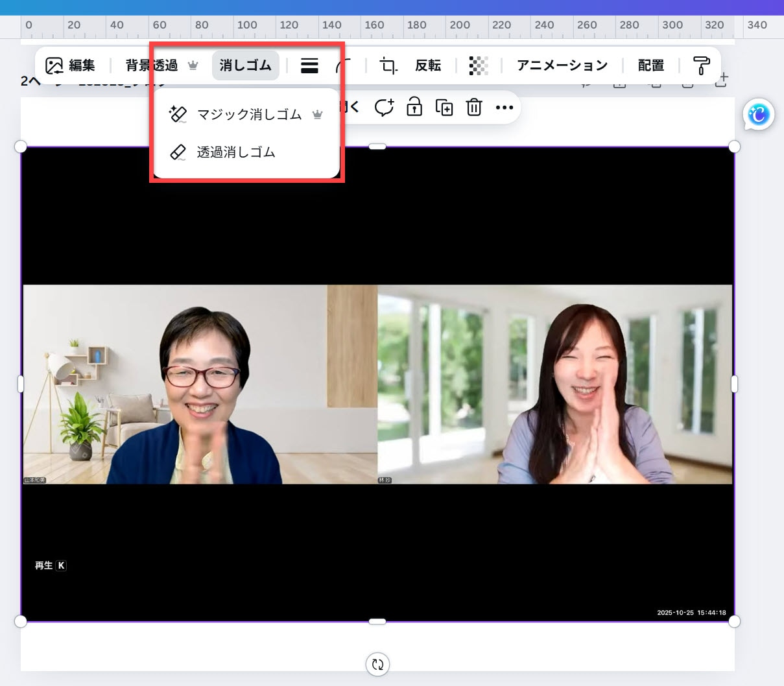Open the border style lines icon
The width and height of the screenshot is (784, 686).
point(309,65)
